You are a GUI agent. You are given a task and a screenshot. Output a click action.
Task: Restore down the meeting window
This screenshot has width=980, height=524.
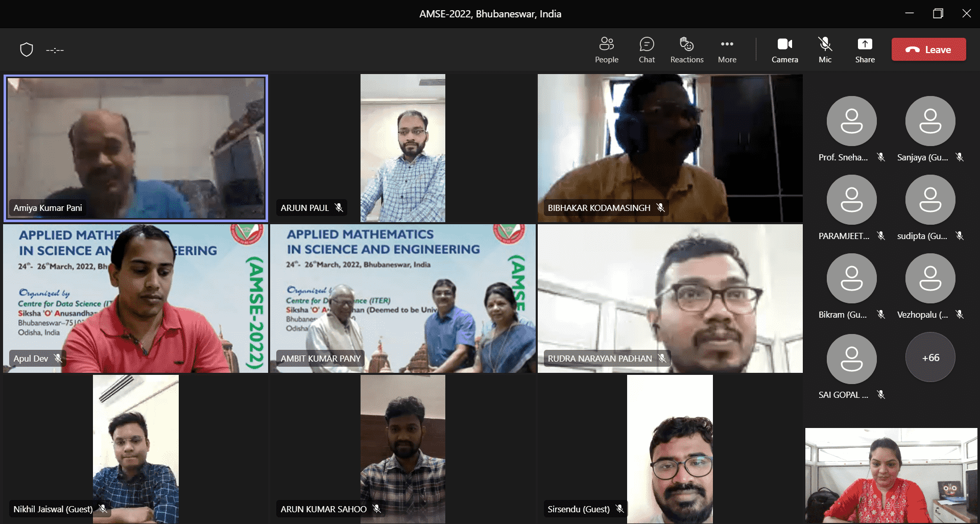pos(938,14)
